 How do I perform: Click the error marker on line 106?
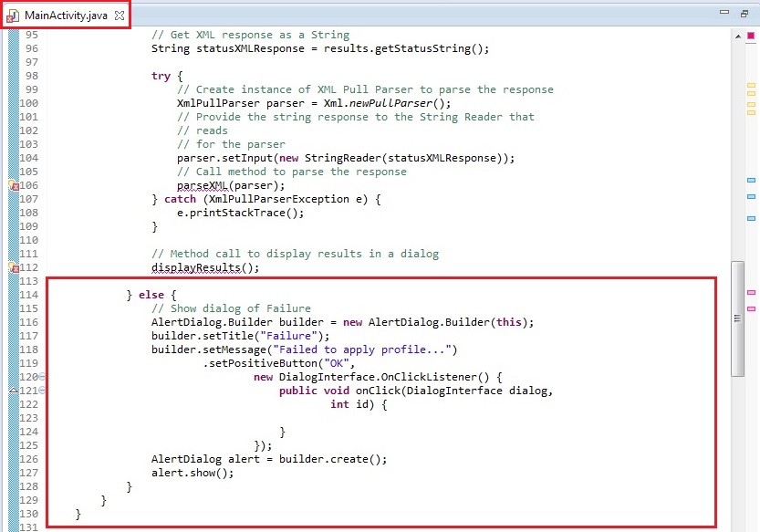click(x=13, y=185)
